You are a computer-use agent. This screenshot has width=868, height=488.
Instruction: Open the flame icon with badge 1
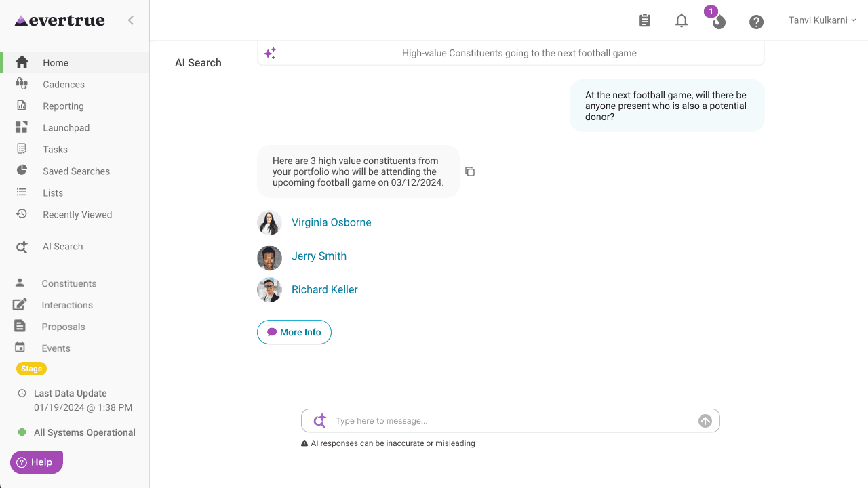coord(718,21)
